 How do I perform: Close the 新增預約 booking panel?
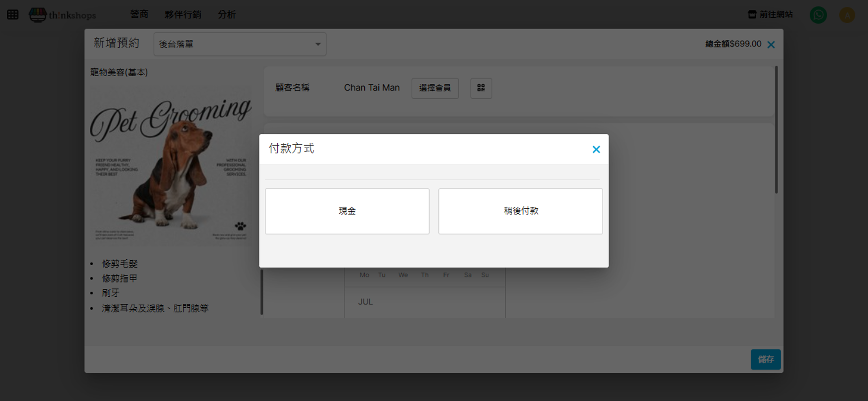(771, 44)
